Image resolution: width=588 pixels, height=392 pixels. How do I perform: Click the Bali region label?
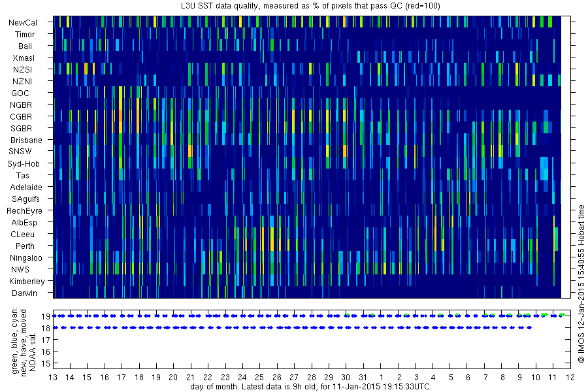[25, 46]
